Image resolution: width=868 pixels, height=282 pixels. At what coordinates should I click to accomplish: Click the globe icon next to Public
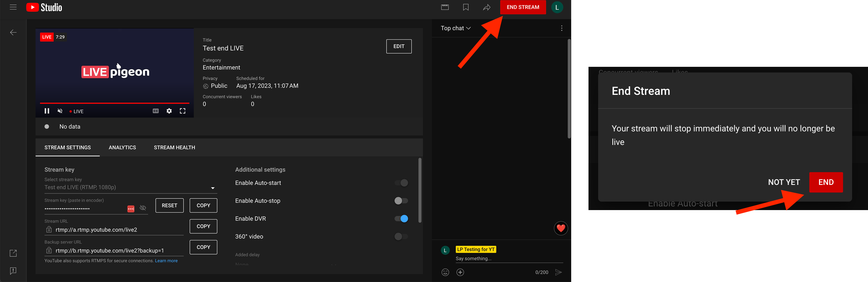click(x=206, y=86)
